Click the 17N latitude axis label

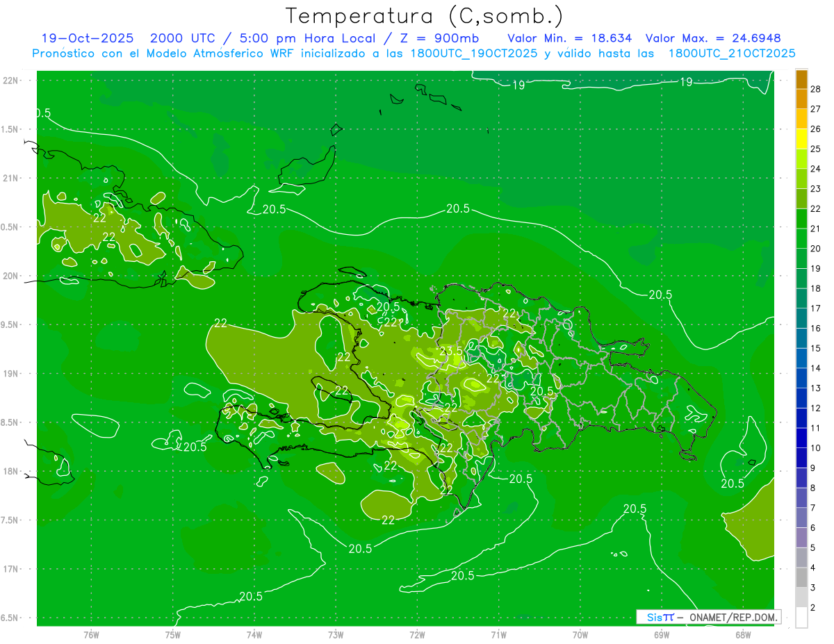[x=11, y=569]
